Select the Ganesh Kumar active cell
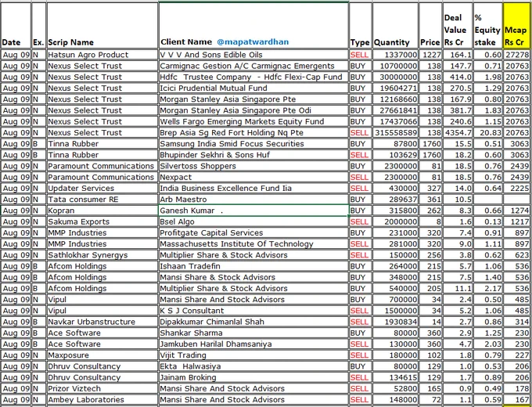Viewport: 532px width, 407px height. point(253,211)
